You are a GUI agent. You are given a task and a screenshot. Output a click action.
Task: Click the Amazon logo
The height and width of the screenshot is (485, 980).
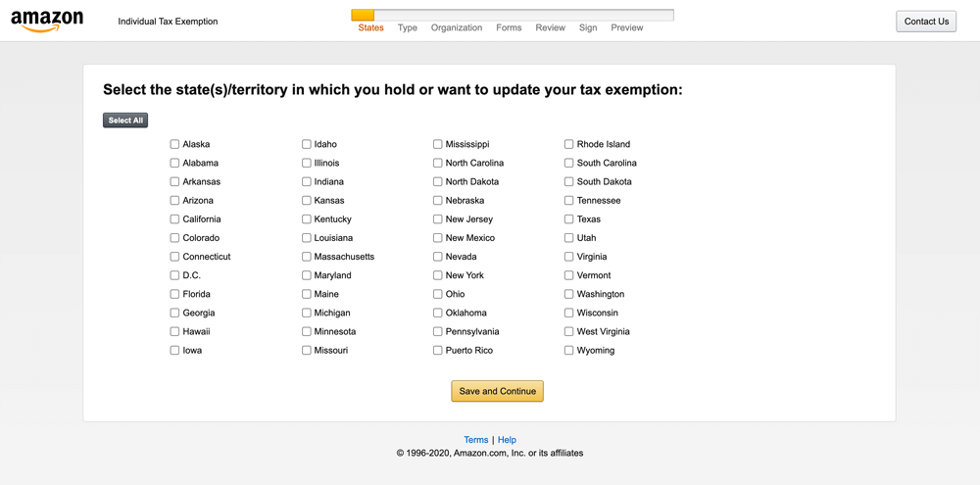coord(47,22)
